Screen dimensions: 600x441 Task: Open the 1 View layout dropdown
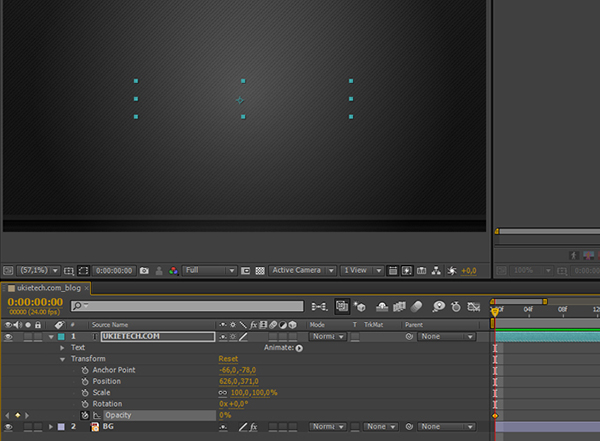tap(362, 270)
